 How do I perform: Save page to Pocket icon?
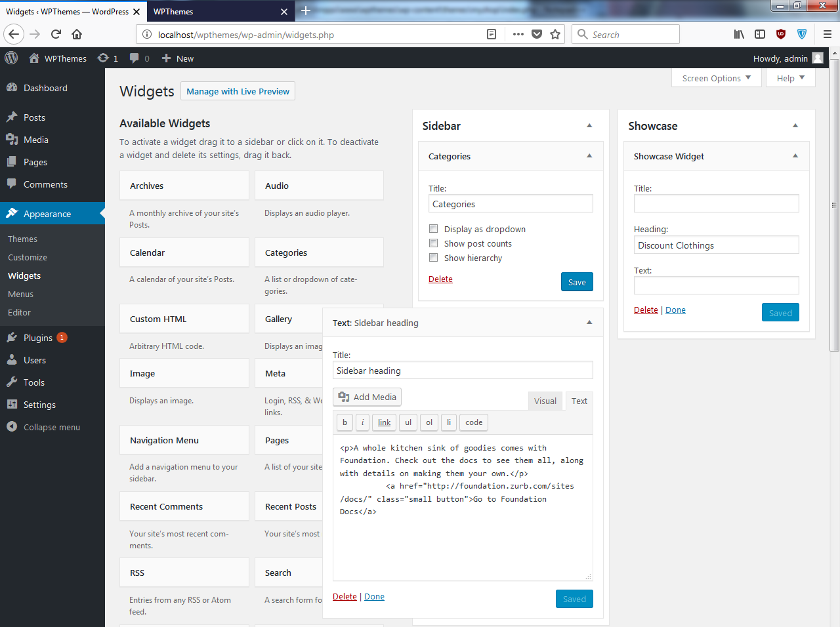[x=537, y=34]
